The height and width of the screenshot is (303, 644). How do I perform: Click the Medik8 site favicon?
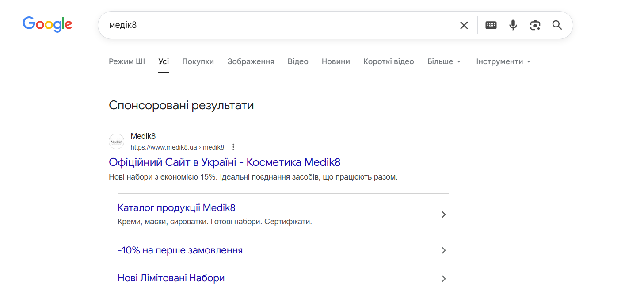pos(117,142)
